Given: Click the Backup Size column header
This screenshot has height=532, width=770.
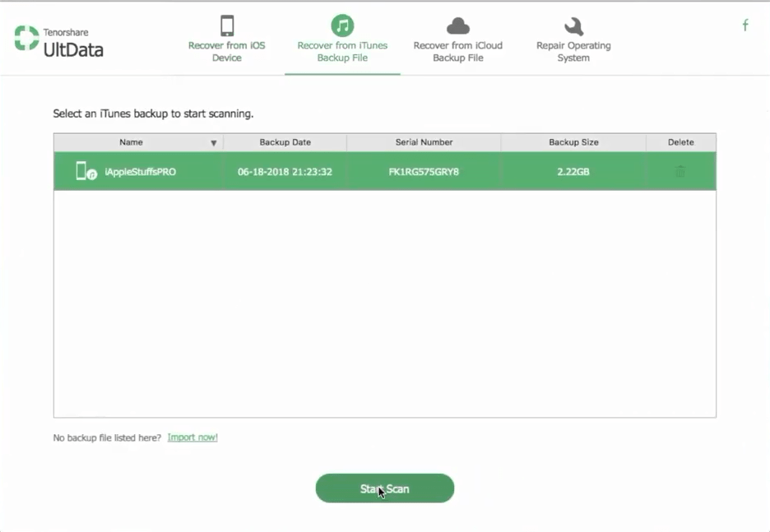Looking at the screenshot, I should pos(573,142).
